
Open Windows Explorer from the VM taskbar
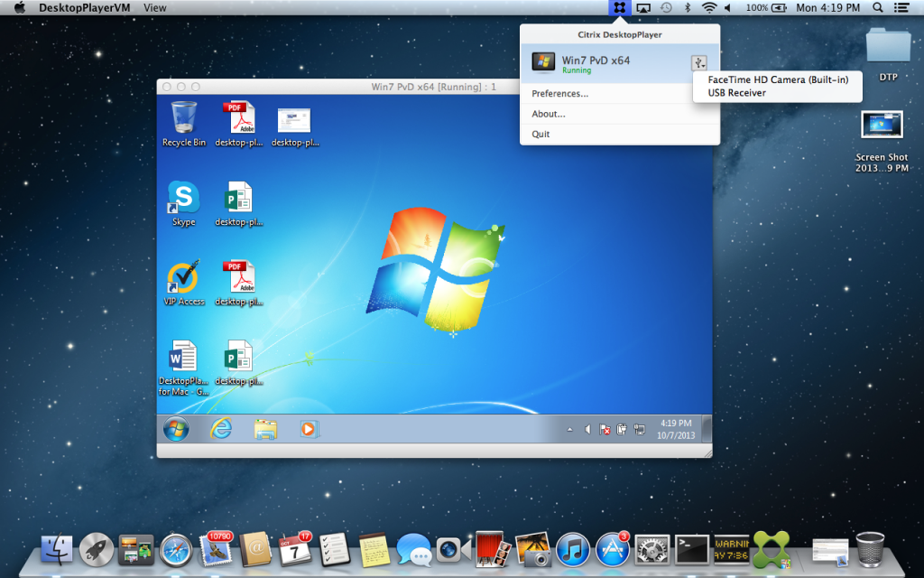pos(265,429)
